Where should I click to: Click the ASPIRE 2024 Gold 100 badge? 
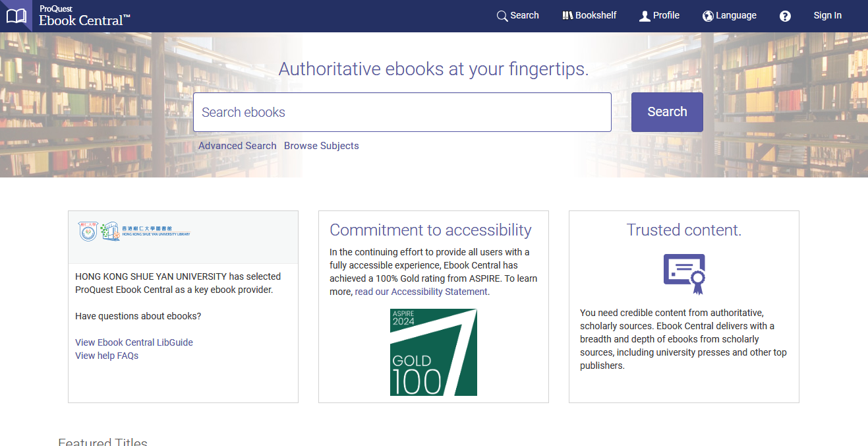[433, 352]
